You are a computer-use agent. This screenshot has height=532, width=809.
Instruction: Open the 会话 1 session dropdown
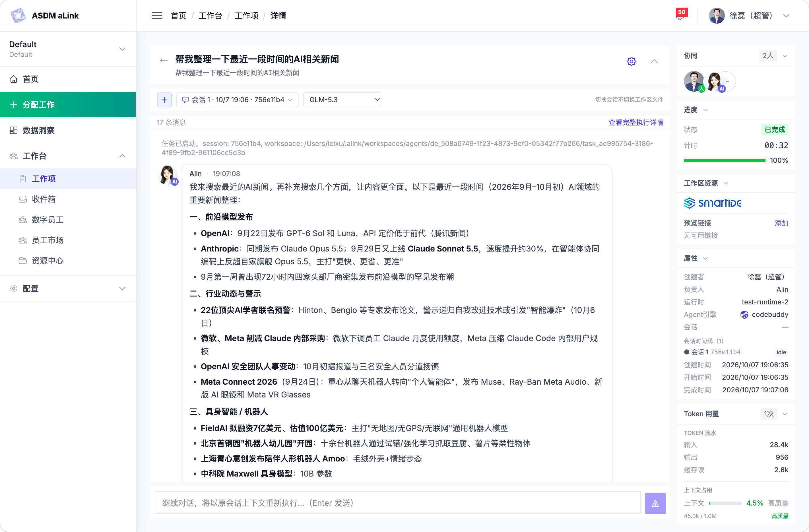click(237, 100)
